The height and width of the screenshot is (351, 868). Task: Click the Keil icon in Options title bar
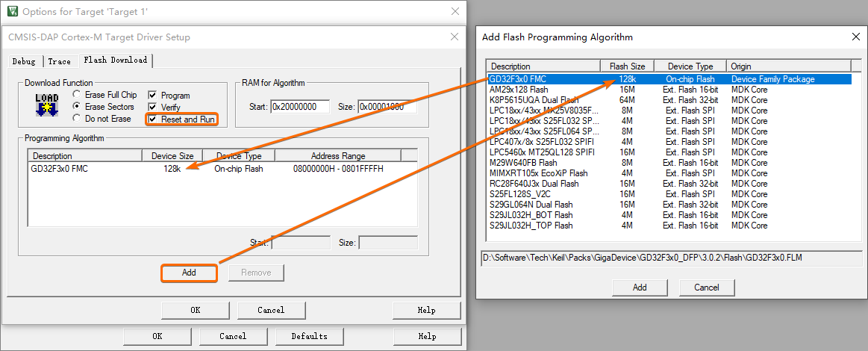coord(12,11)
